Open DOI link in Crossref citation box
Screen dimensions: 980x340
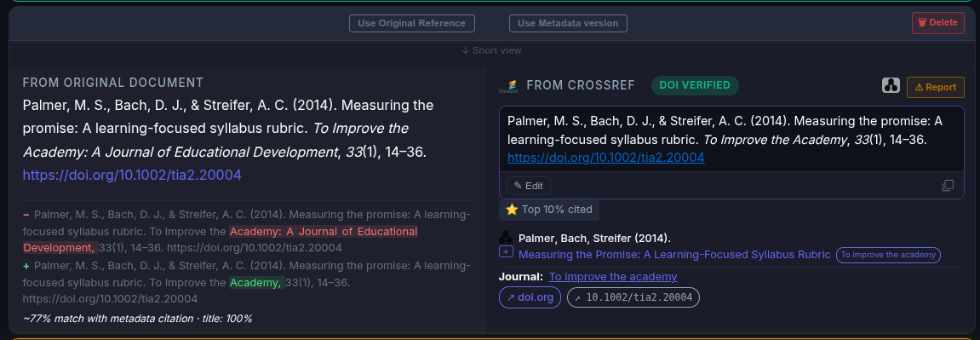605,158
